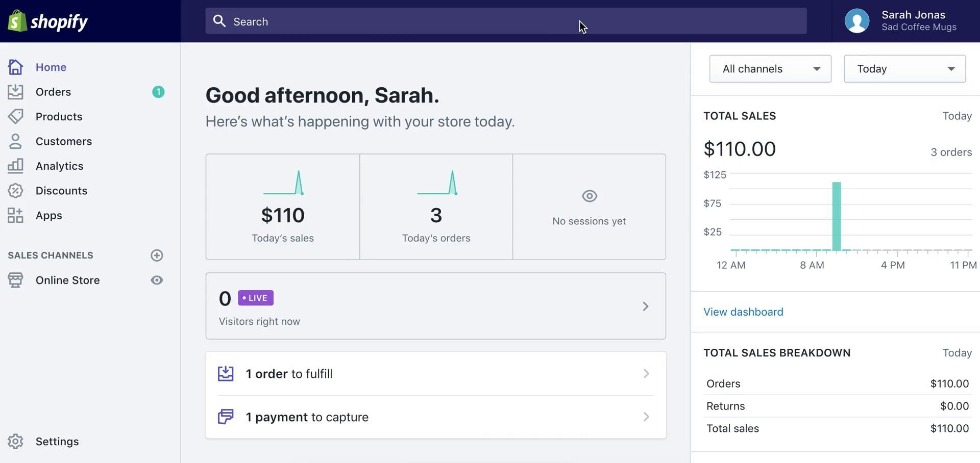
Task: Click the Discounts badge icon
Action: [x=15, y=191]
